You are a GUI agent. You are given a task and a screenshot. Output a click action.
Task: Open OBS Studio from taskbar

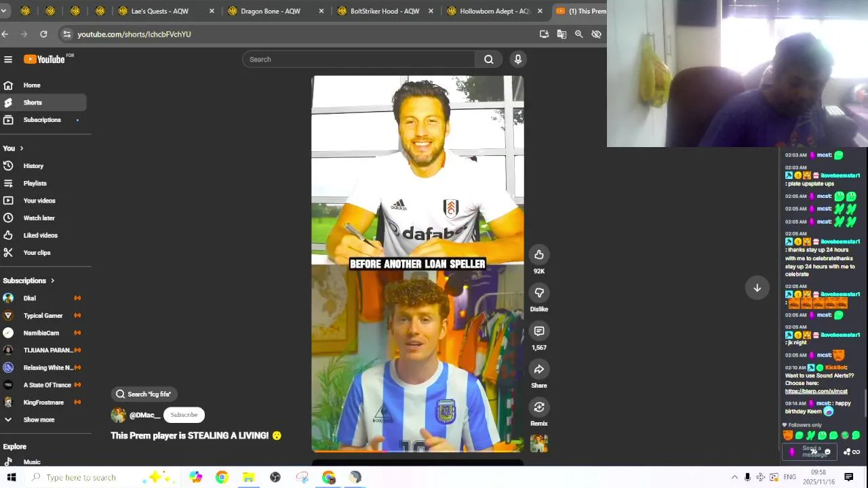click(x=275, y=477)
